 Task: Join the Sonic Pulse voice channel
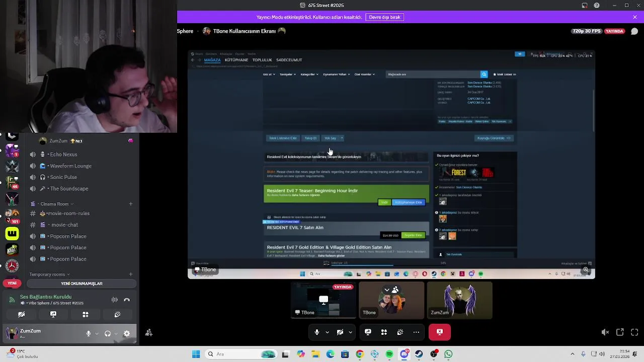pos(63,177)
